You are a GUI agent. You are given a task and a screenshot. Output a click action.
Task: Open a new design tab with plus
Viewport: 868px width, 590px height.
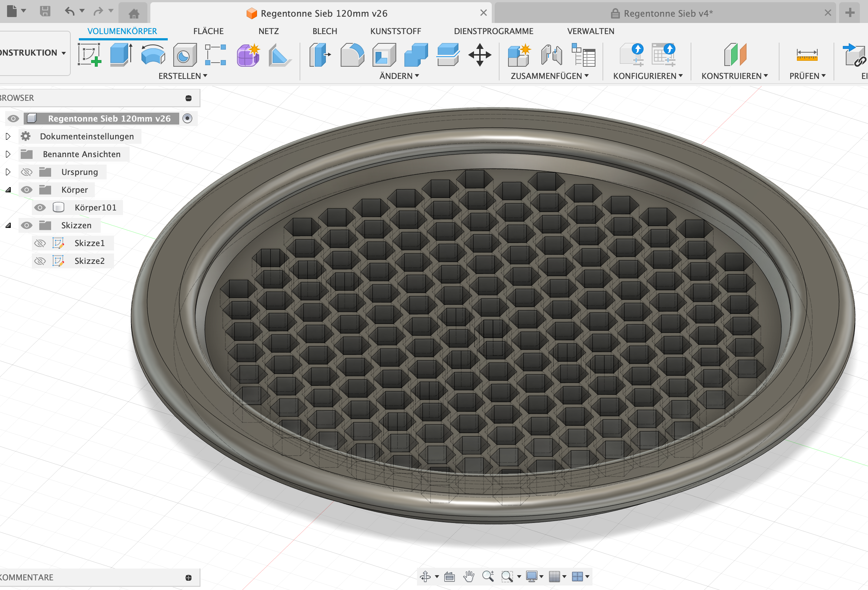[x=850, y=13]
